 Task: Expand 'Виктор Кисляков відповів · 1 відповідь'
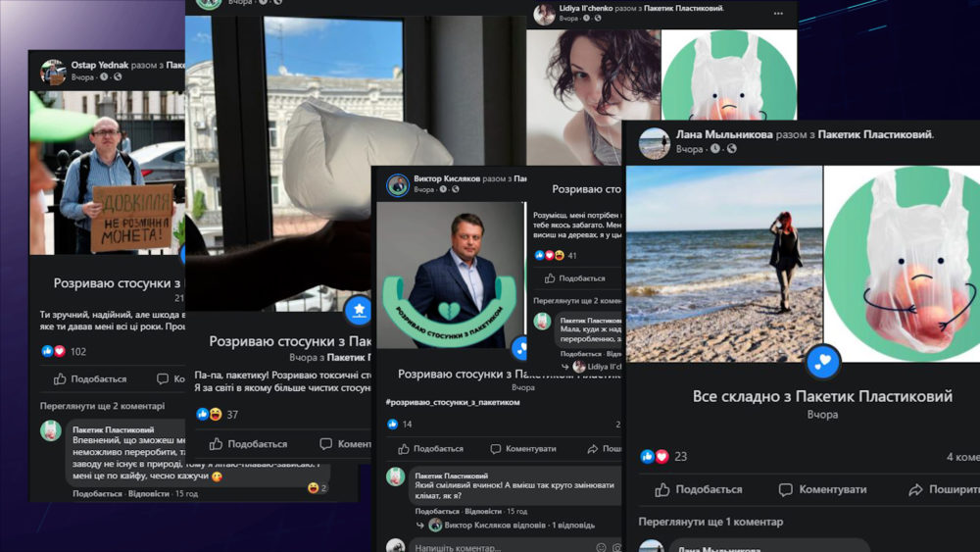pos(519,526)
